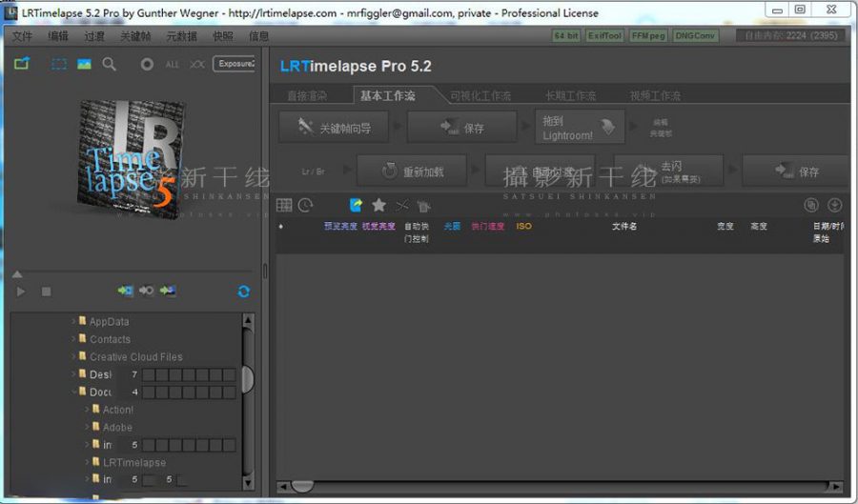Click the round download-arrow icon
Image resolution: width=858 pixels, height=504 pixels.
834,205
